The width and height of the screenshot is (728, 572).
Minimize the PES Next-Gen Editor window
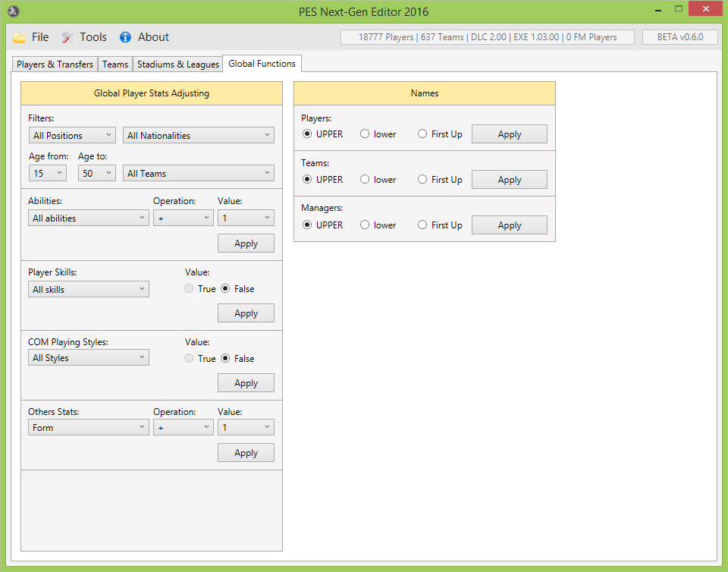[x=658, y=10]
